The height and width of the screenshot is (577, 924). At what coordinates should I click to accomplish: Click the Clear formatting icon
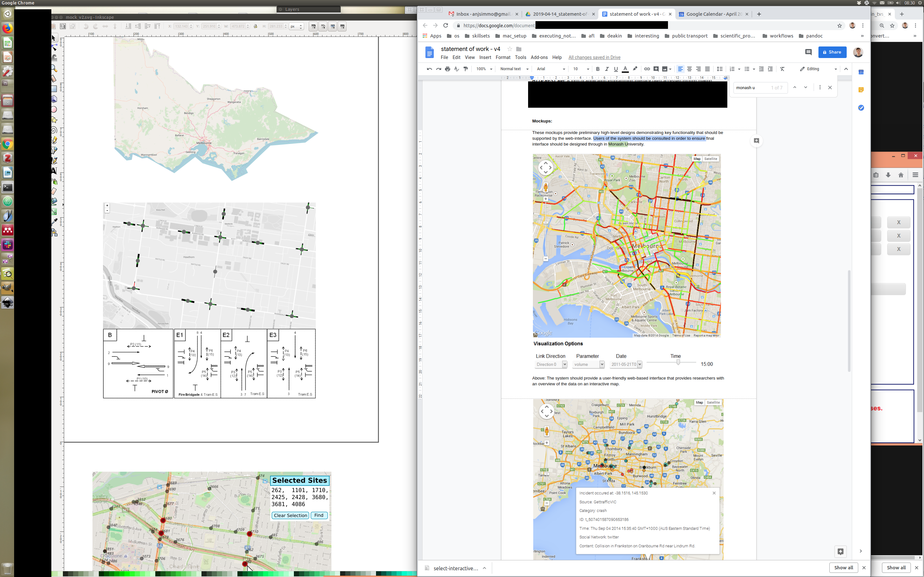pyautogui.click(x=782, y=69)
